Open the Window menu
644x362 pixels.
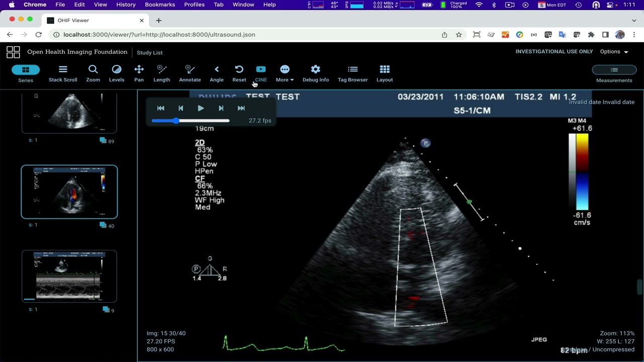pyautogui.click(x=243, y=5)
